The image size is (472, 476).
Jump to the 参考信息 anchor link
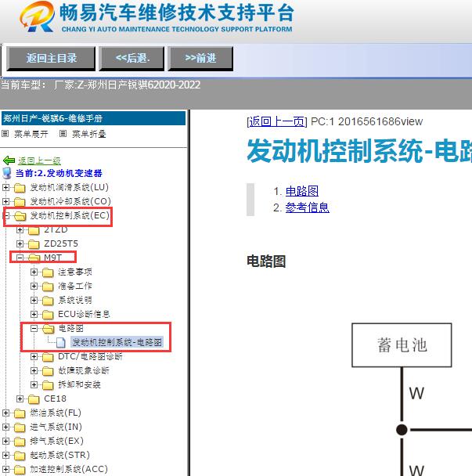(307, 207)
